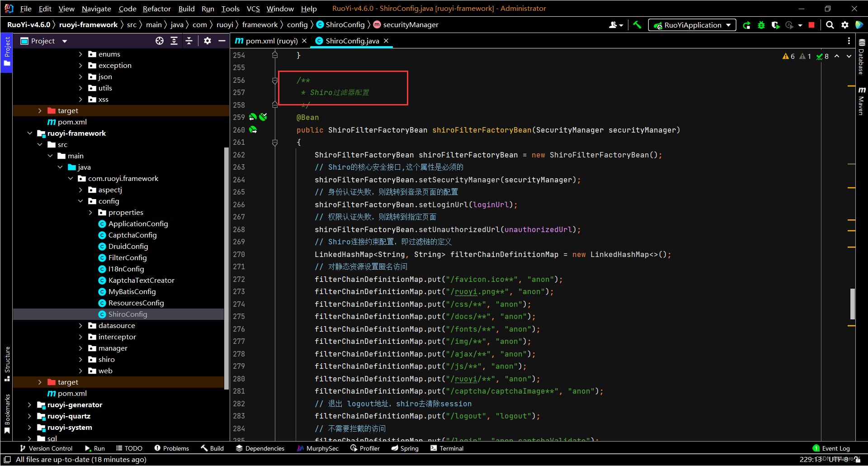Toggle code folding marker at line 261
The width and height of the screenshot is (868, 466).
coord(275,143)
